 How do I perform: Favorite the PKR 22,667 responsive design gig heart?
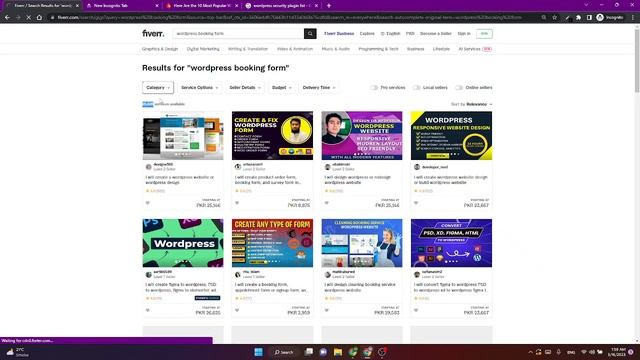coord(416,203)
